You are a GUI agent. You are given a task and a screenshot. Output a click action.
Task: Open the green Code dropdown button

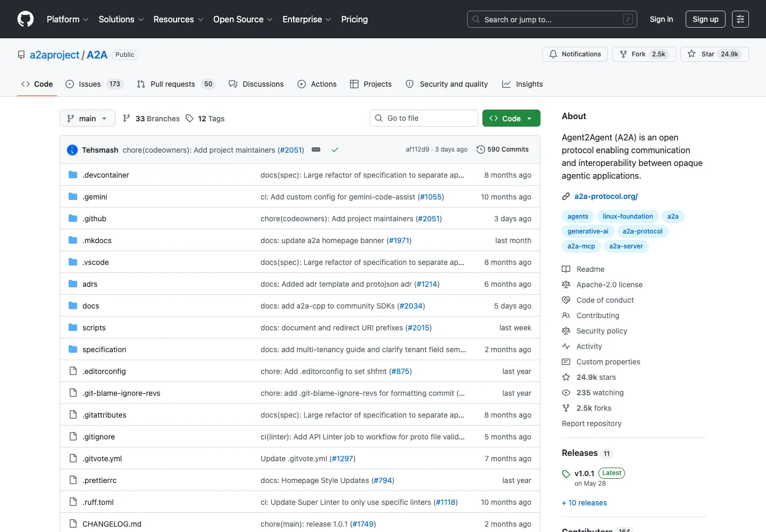coord(511,118)
